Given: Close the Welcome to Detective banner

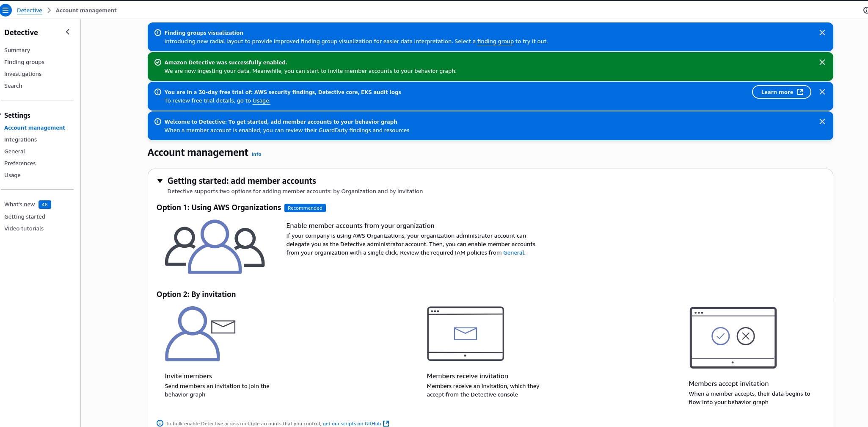Looking at the screenshot, I should (x=822, y=122).
